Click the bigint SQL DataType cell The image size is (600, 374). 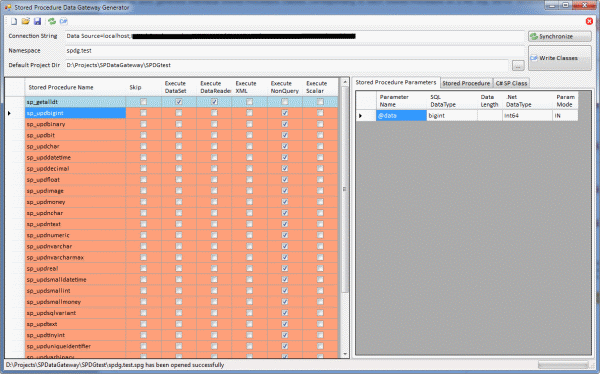click(452, 116)
